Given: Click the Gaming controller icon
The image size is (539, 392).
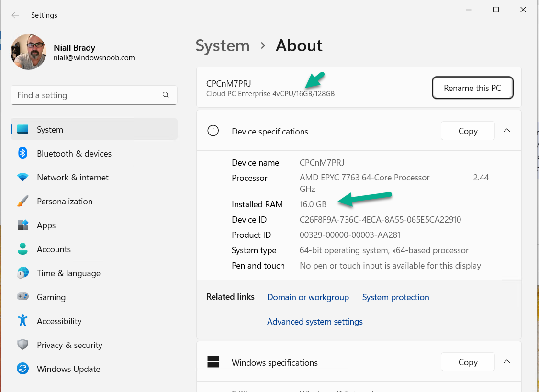Looking at the screenshot, I should (x=22, y=297).
